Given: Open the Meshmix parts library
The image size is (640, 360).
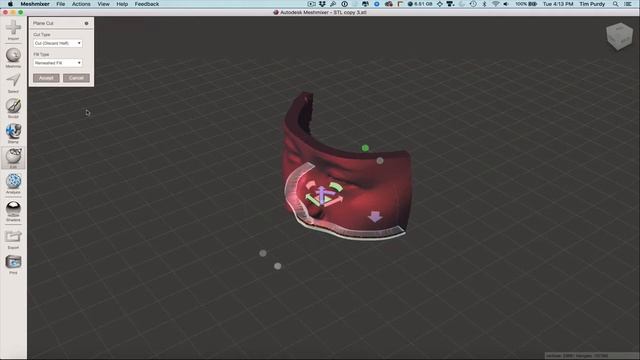Looking at the screenshot, I should click(x=13, y=58).
